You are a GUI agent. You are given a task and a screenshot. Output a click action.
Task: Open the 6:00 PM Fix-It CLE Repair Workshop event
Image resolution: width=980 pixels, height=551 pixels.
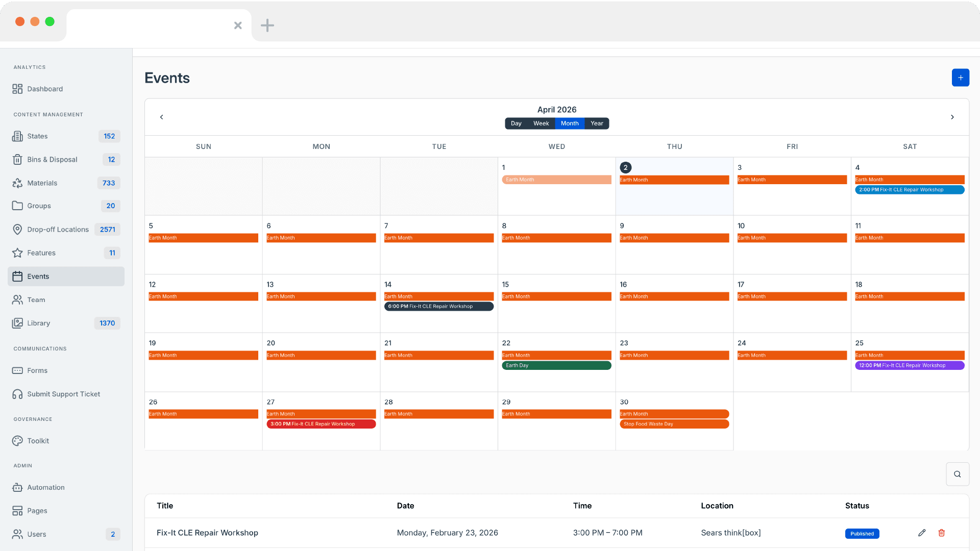[x=438, y=307]
